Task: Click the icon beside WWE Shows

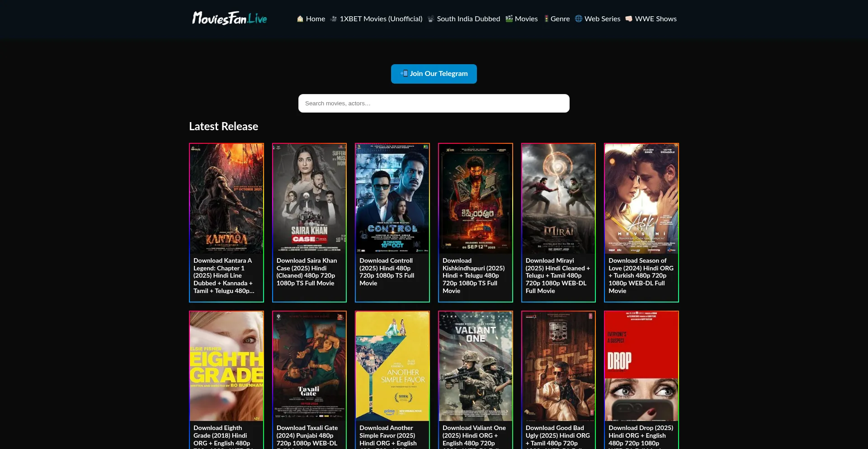Action: pyautogui.click(x=629, y=19)
